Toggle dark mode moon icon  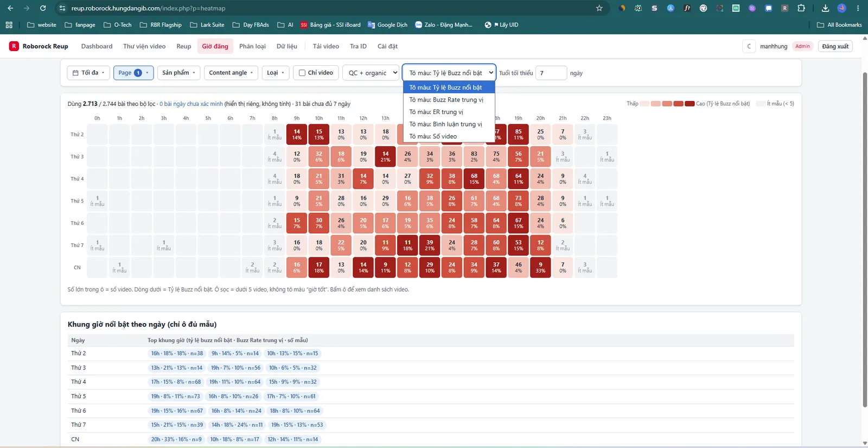749,46
